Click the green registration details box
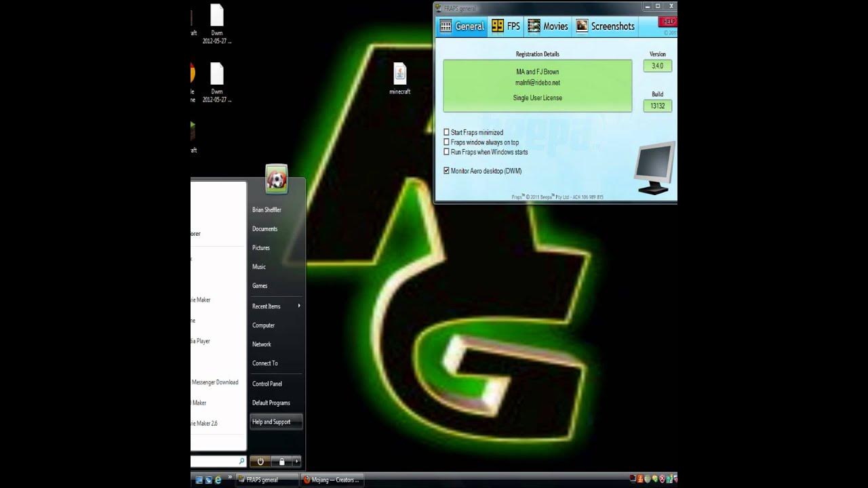Viewport: 868px width, 488px height. [x=538, y=85]
